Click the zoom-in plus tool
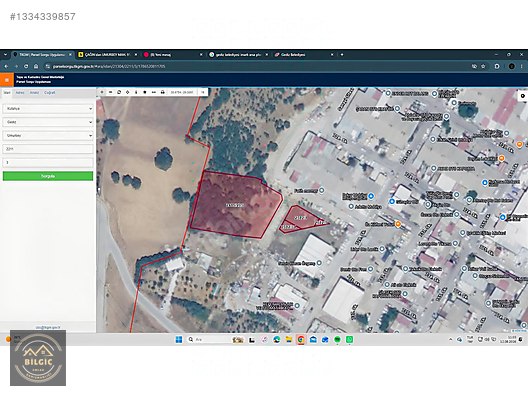This screenshot has height=396, width=528. tap(102, 92)
